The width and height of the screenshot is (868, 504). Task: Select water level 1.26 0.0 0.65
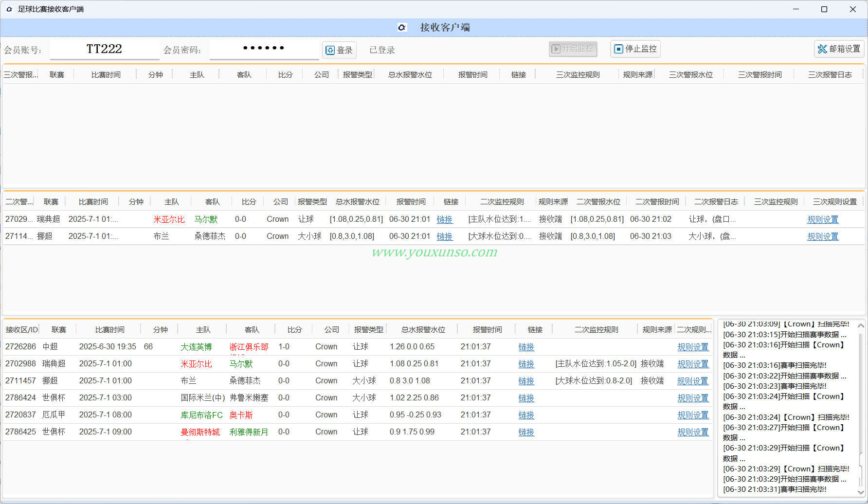pos(412,347)
